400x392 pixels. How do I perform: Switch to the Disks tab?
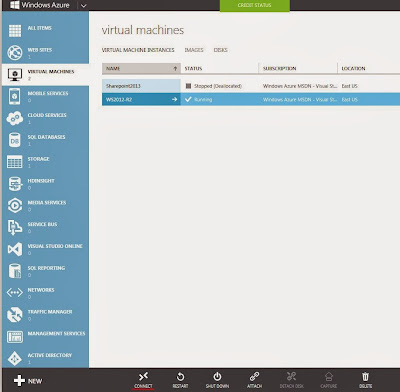(x=221, y=50)
